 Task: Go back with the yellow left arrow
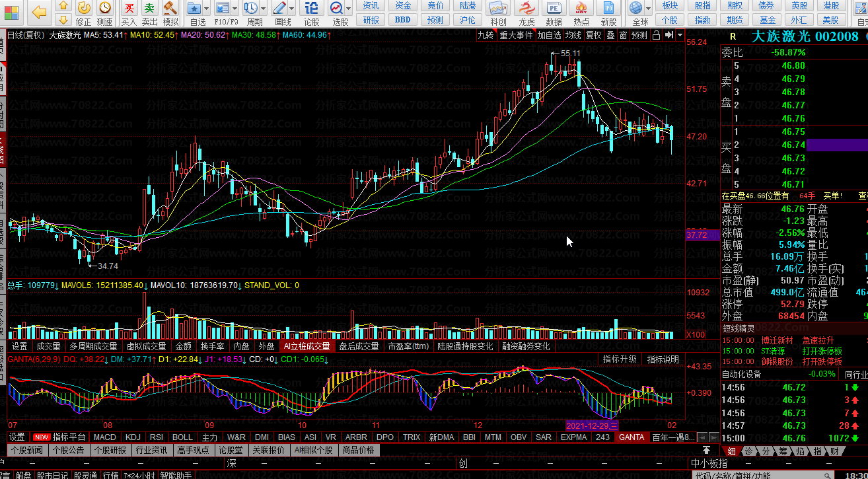point(40,12)
